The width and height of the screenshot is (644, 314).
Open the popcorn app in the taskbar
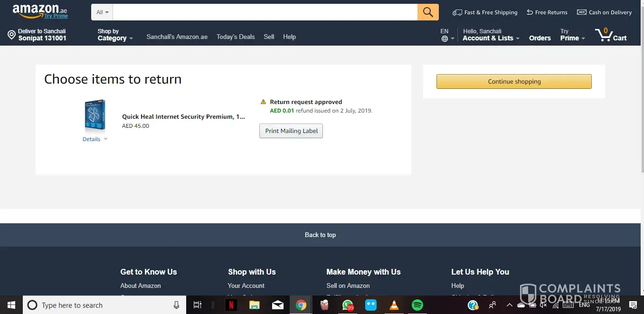[324, 305]
